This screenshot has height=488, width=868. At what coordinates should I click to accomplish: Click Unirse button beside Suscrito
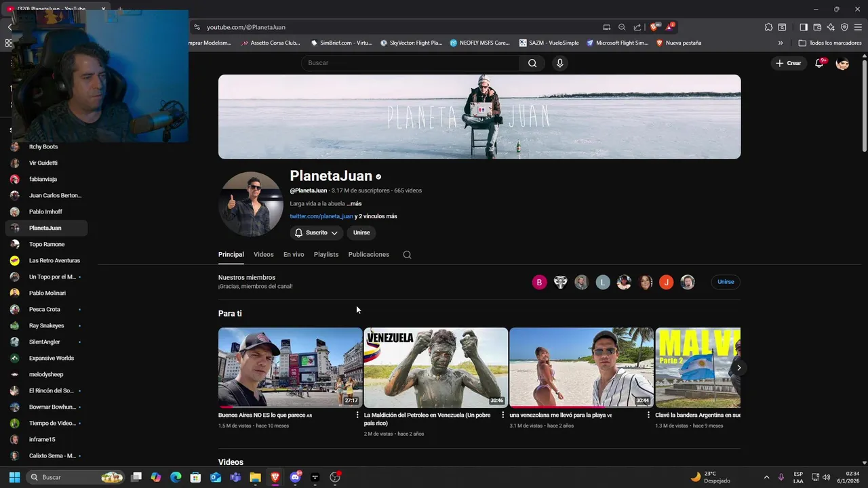coord(361,232)
